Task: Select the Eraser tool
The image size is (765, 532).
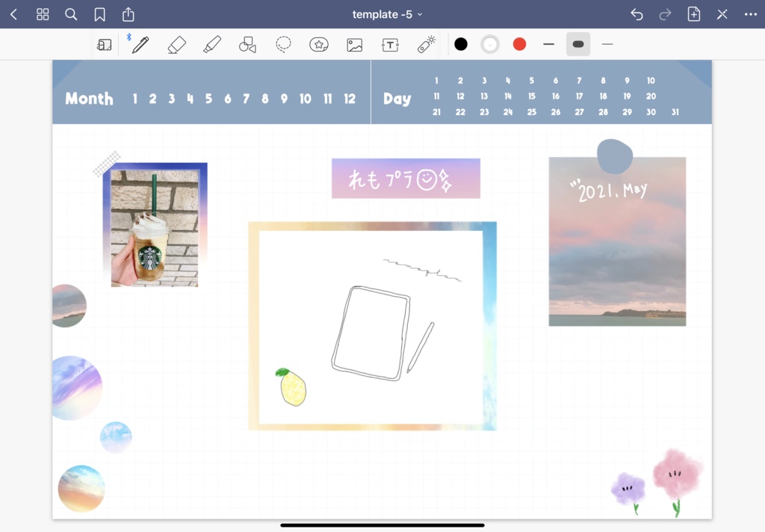Action: point(176,45)
